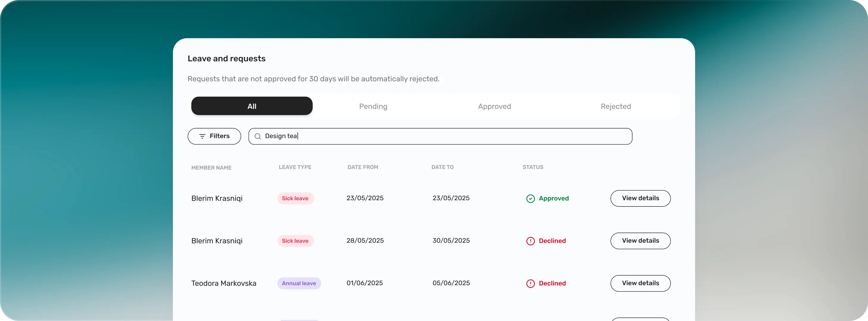This screenshot has height=321, width=868.
Task: Sort by the Leave Type column header
Action: [295, 167]
